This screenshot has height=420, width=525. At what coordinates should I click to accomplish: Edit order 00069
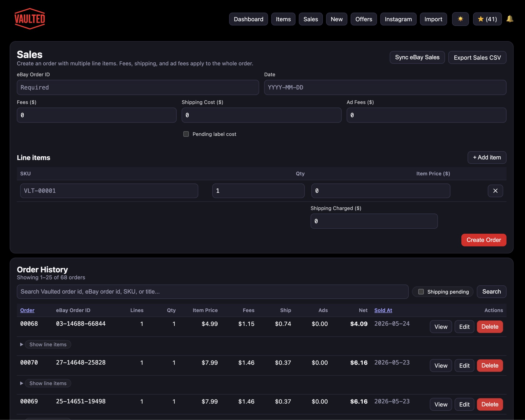464,404
